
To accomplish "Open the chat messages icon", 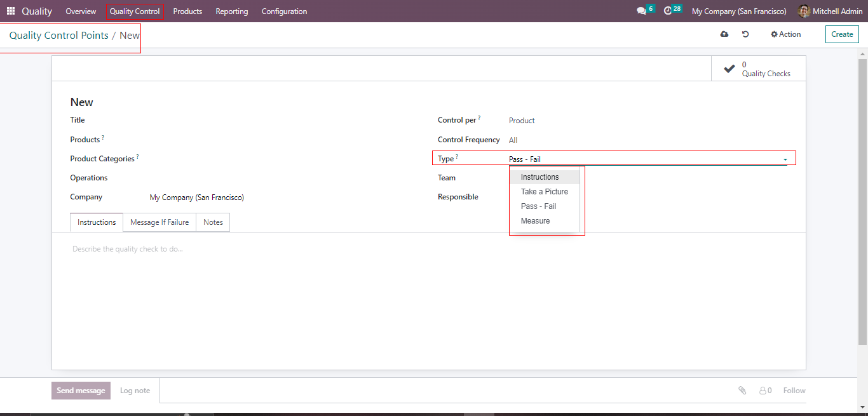I will [641, 11].
